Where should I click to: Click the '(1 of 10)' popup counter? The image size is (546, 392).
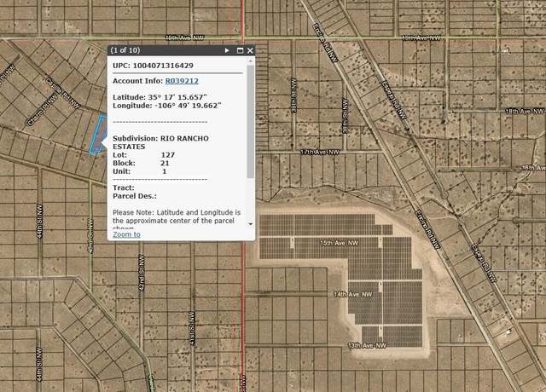pyautogui.click(x=125, y=50)
